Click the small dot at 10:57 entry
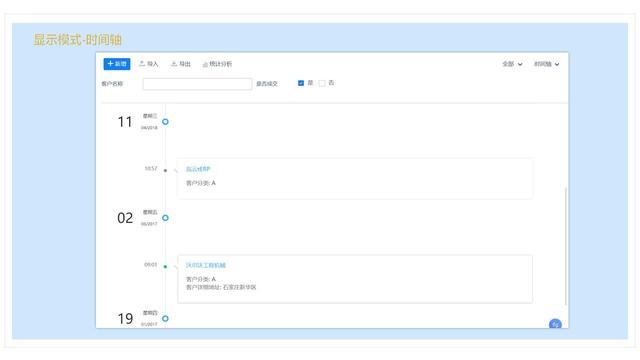This screenshot has width=640, height=360. click(x=165, y=170)
